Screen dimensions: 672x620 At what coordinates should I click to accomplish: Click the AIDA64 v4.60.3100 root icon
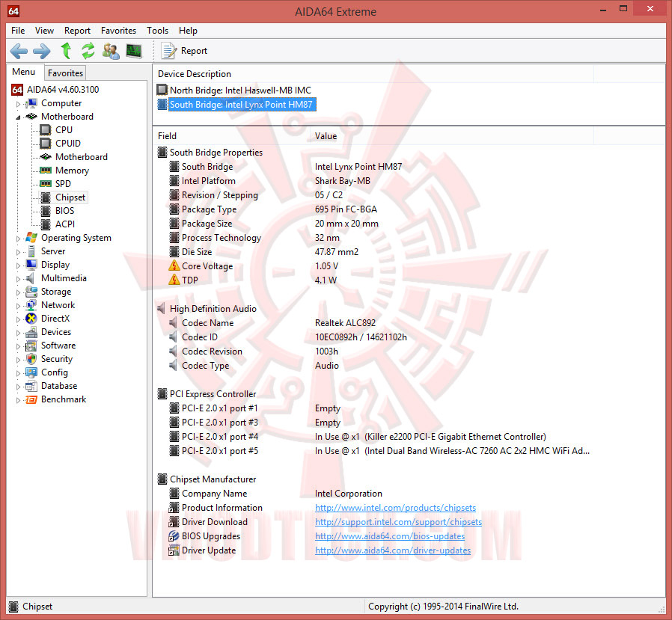(17, 90)
